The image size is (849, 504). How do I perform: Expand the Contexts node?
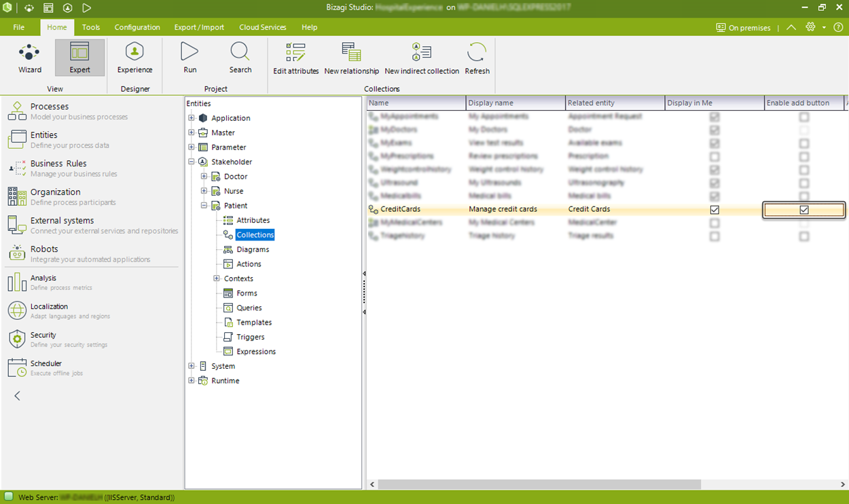(x=217, y=278)
